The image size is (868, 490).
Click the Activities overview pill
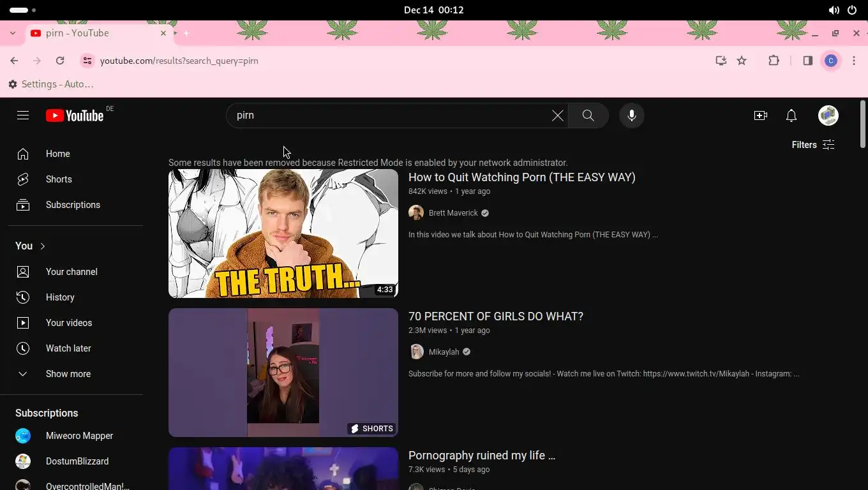point(23,10)
